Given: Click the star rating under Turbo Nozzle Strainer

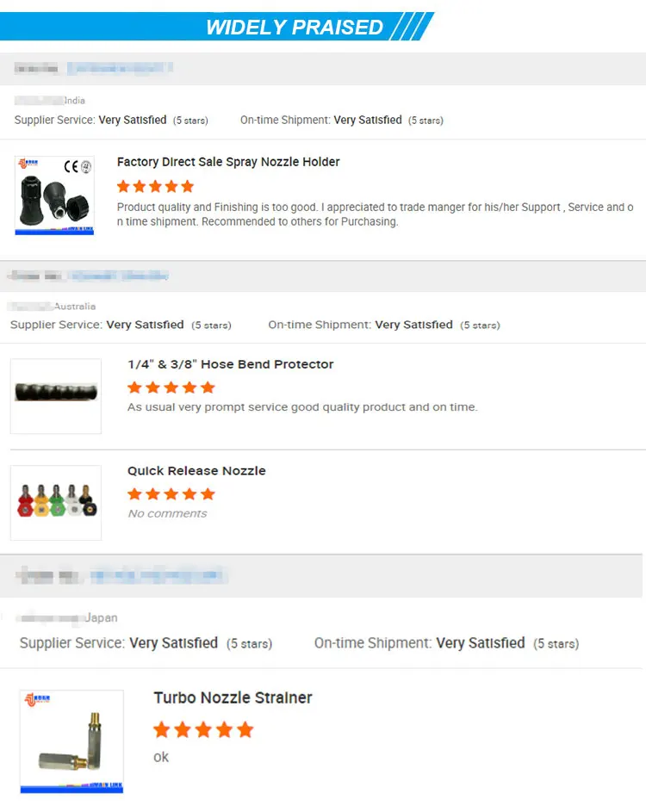Looking at the screenshot, I should (x=203, y=730).
